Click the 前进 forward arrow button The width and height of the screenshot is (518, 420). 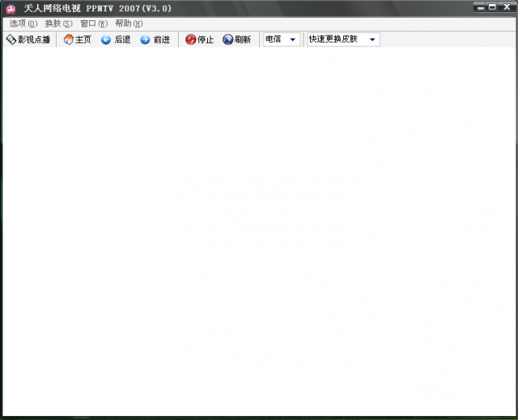(155, 40)
